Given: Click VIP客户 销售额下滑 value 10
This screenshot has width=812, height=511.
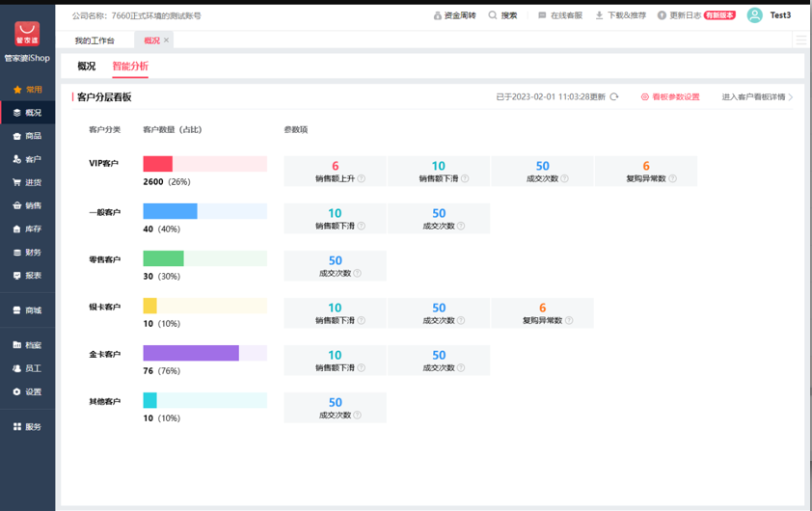Looking at the screenshot, I should pos(439,166).
